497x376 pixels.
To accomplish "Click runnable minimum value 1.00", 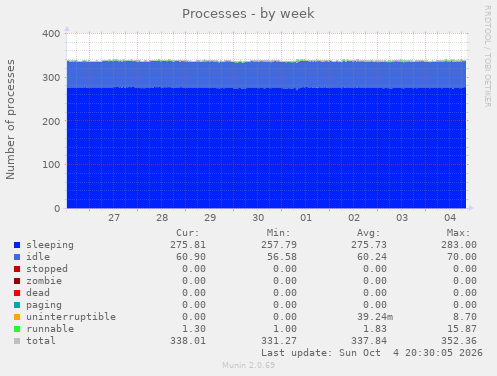I will click(285, 329).
